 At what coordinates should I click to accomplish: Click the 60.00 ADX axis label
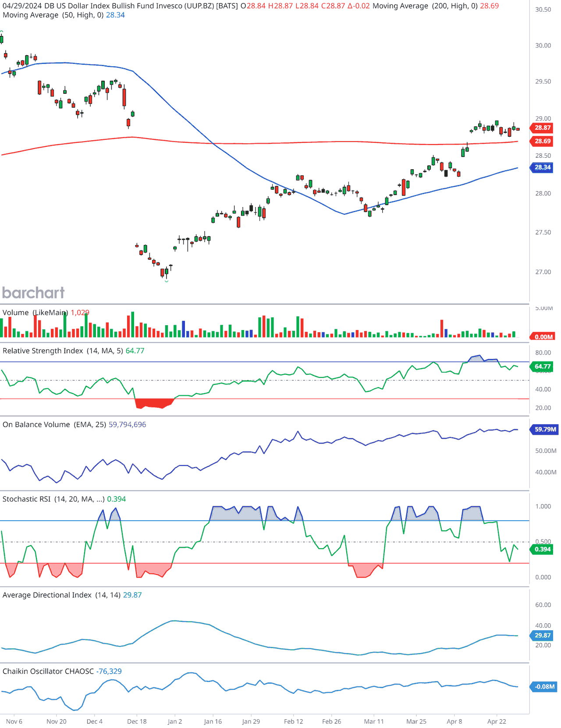[x=543, y=605]
